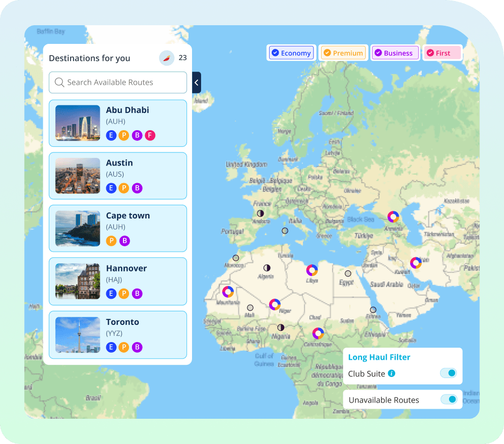
Task: Click the Toronto tower thumbnail
Action: click(x=78, y=335)
